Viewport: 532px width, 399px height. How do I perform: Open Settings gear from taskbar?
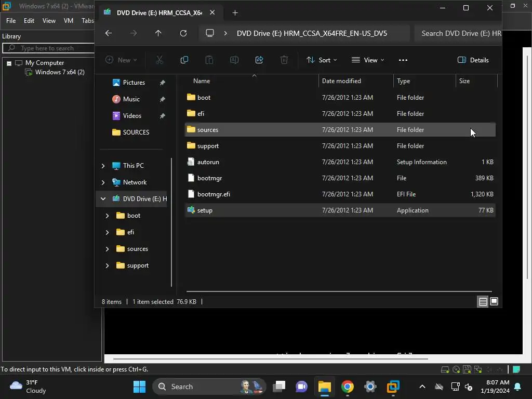(370, 387)
